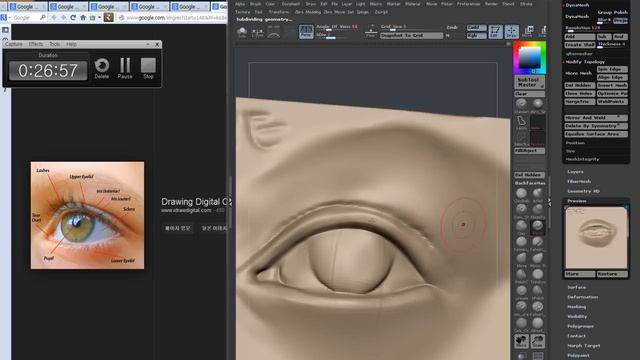640x360 pixels.
Task: Click Restore under the preview
Action: coord(612,274)
